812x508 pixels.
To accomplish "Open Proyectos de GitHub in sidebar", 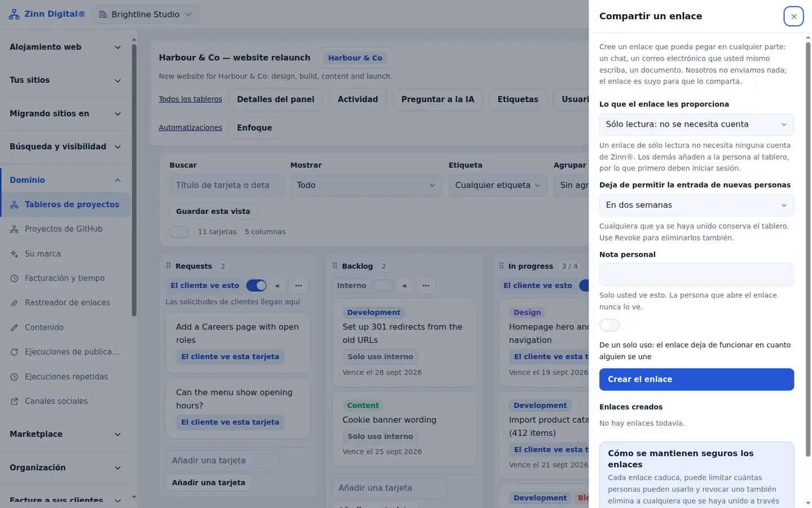I will (x=65, y=229).
